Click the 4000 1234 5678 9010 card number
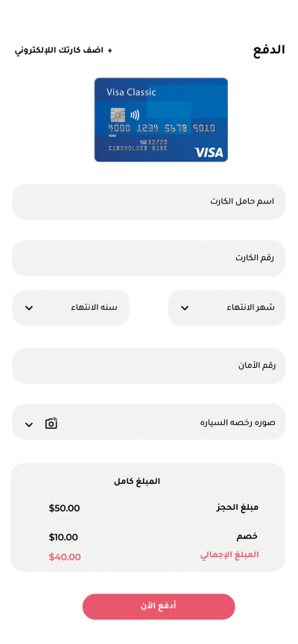298x644 pixels. click(161, 128)
